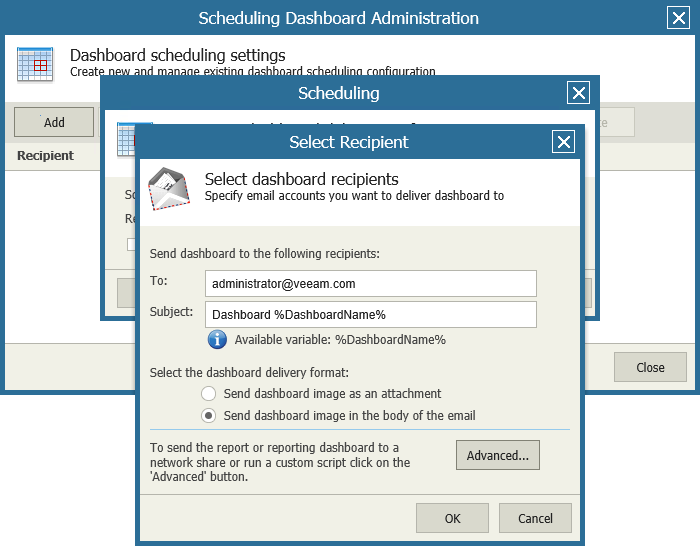Click the envelope icon in Select Recipient

point(169,190)
